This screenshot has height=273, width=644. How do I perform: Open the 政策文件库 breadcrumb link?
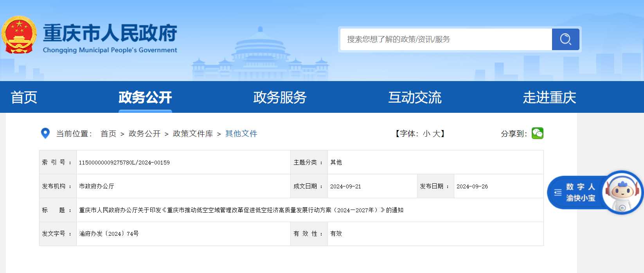point(193,134)
